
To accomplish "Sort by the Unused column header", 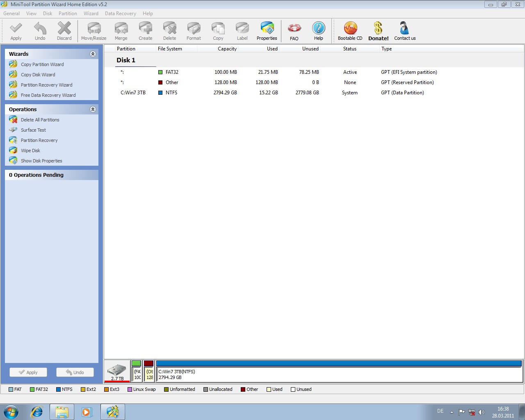I will click(x=300, y=48).
